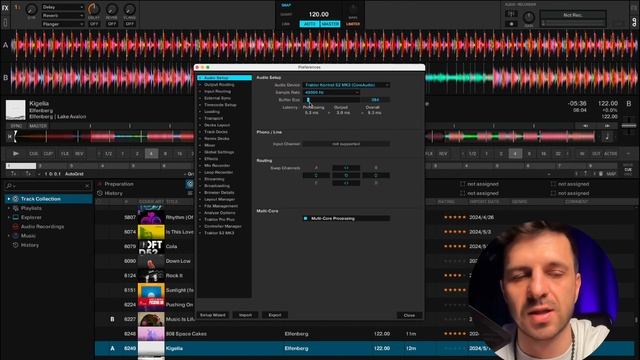
Task: Toggle SYNC on deck A
Action: [16, 126]
